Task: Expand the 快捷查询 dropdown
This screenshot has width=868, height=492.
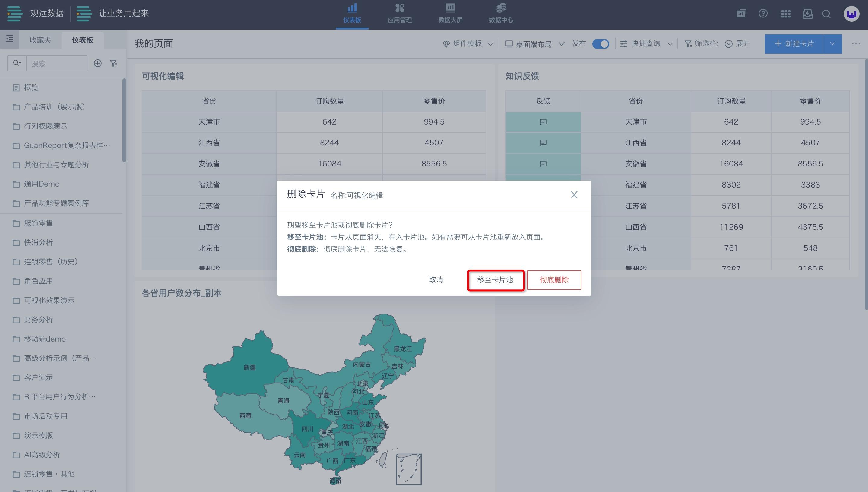Action: (x=646, y=44)
